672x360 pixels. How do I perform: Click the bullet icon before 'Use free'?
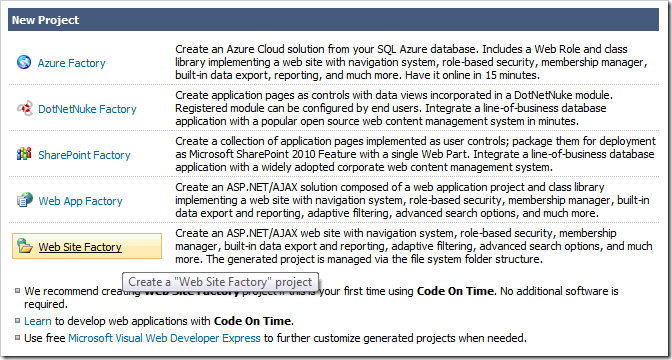[x=18, y=338]
